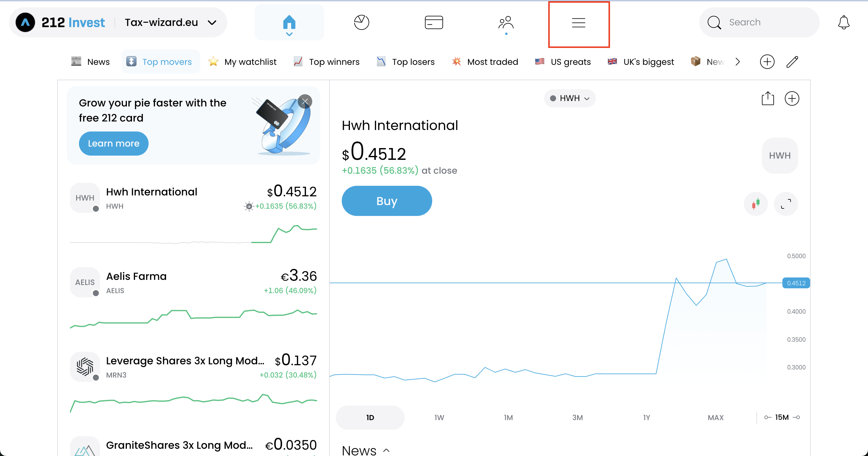
Task: Click into the Search field
Action: [x=759, y=23]
